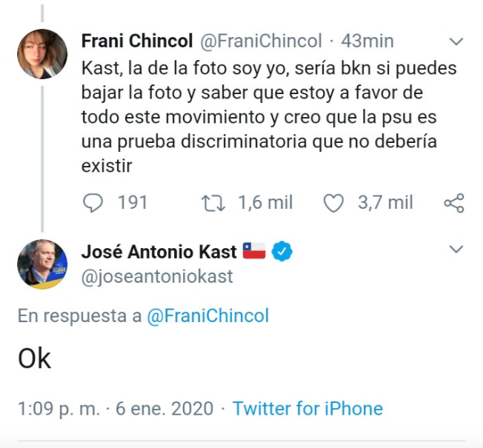This screenshot has height=448, width=483.
Task: Click the José Antonio Kast display name
Action: tap(159, 252)
